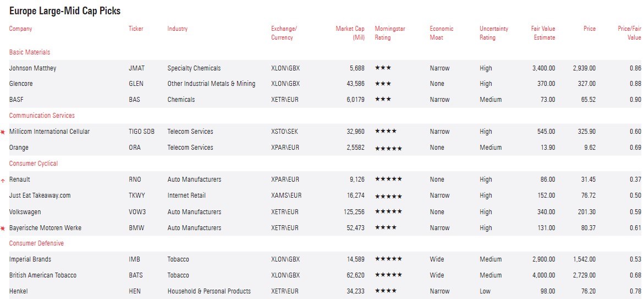Click the Economic Moat column header
Screen dimensions: 644x299
pos(442,33)
